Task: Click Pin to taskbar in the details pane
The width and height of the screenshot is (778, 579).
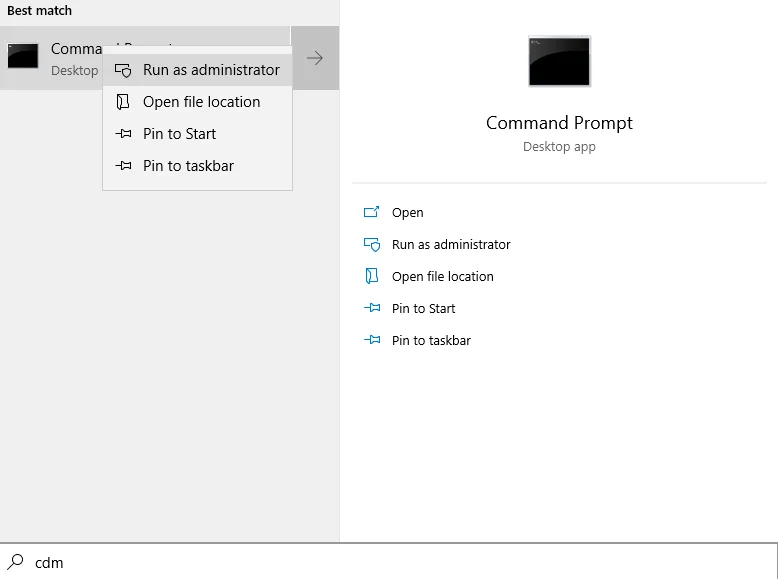Action: pos(431,340)
